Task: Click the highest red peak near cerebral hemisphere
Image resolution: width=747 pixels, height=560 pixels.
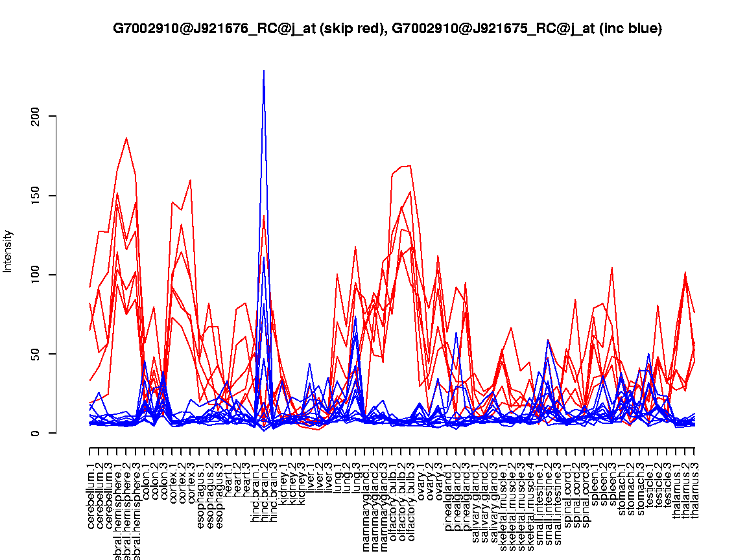Action: click(x=126, y=138)
